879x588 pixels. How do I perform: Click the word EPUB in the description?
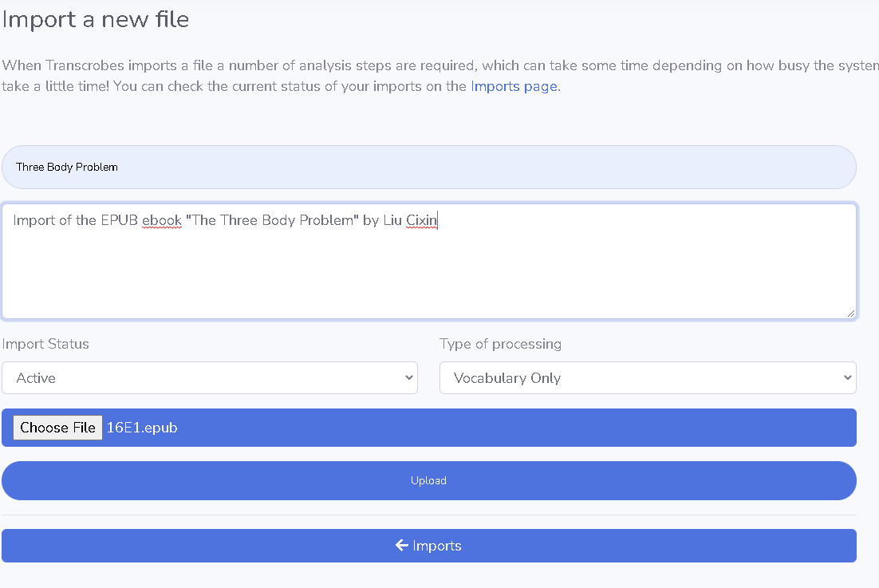coord(120,220)
